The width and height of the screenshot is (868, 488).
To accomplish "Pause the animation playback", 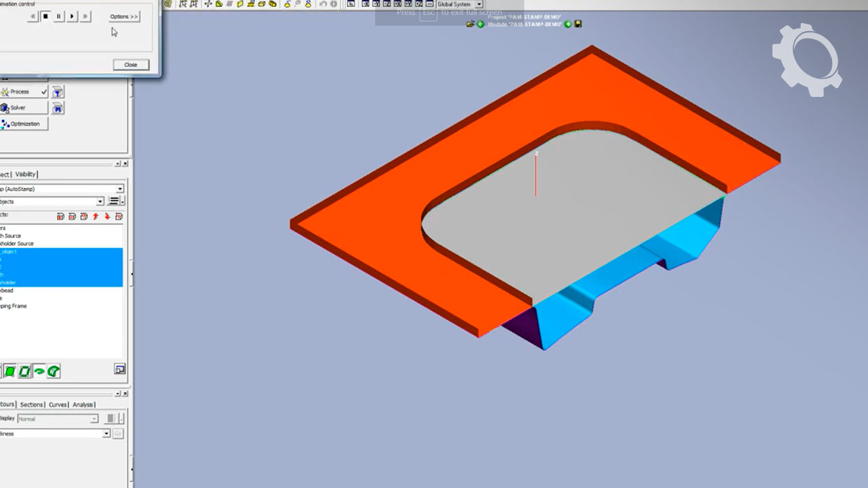I will (x=59, y=16).
